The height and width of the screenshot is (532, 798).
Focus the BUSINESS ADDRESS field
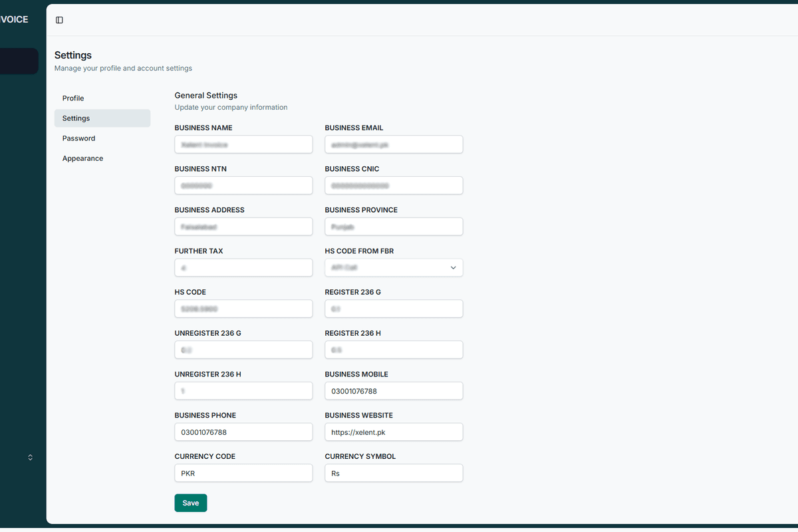243,226
